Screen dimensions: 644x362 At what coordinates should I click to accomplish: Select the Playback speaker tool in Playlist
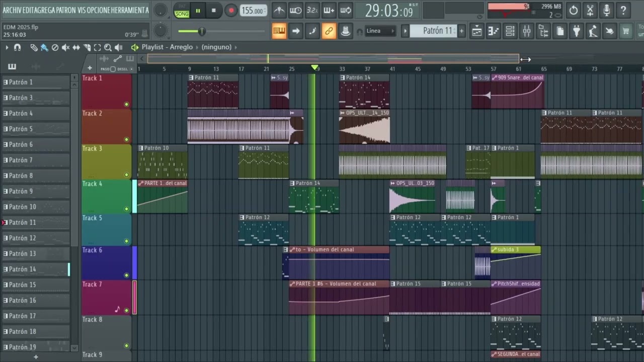click(x=119, y=47)
